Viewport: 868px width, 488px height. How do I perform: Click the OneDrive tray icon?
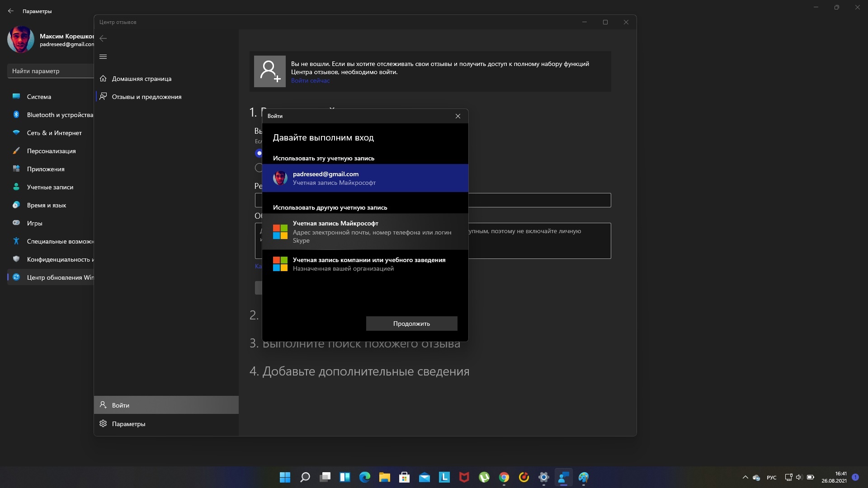(756, 477)
